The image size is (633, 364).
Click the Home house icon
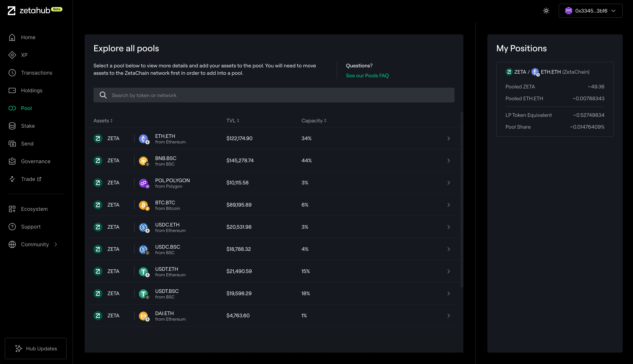pos(12,37)
